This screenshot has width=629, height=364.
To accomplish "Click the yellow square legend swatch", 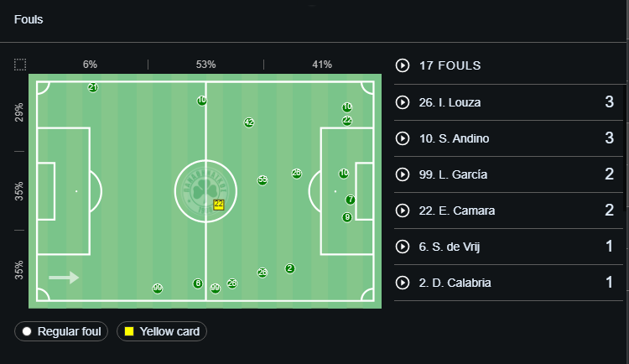I will pyautogui.click(x=129, y=331).
